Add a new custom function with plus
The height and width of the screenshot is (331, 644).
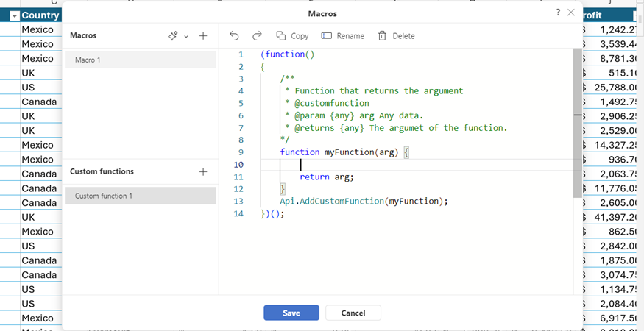coord(203,171)
